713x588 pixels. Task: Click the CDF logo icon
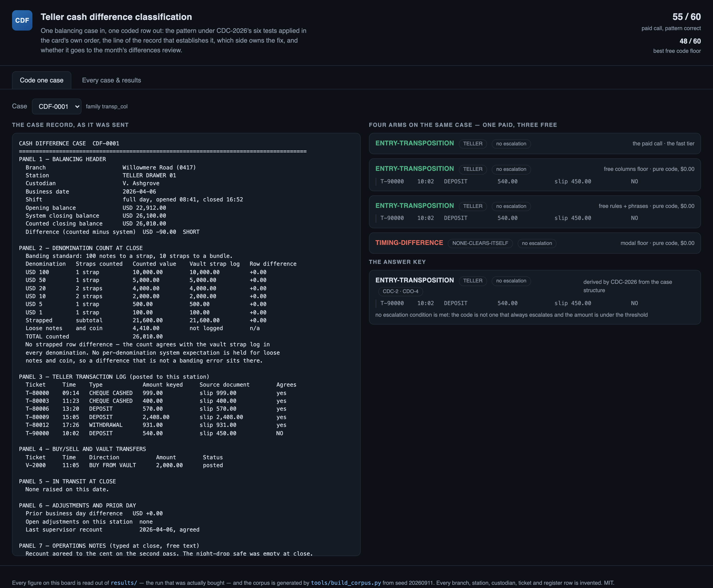coord(22,20)
